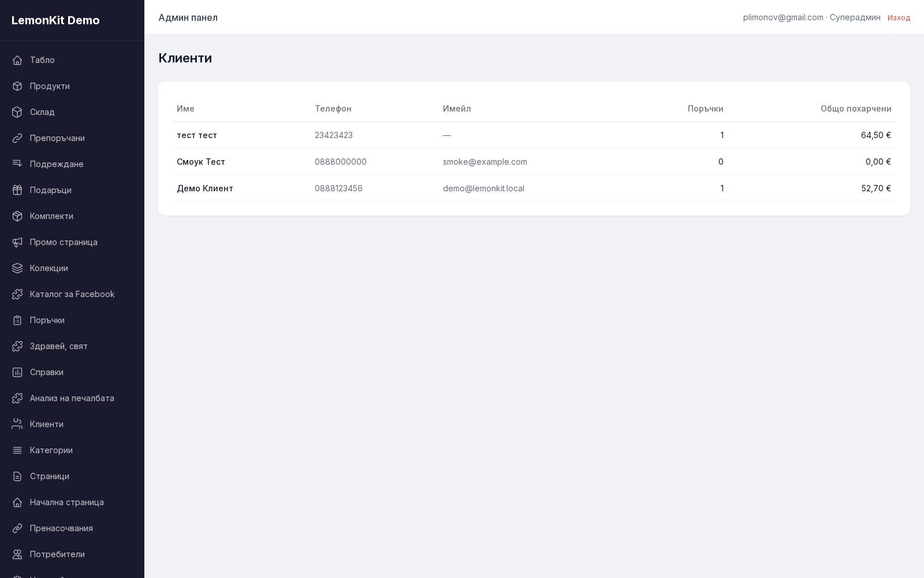
Task: Click the cube icon beside Склад
Action: (x=17, y=112)
